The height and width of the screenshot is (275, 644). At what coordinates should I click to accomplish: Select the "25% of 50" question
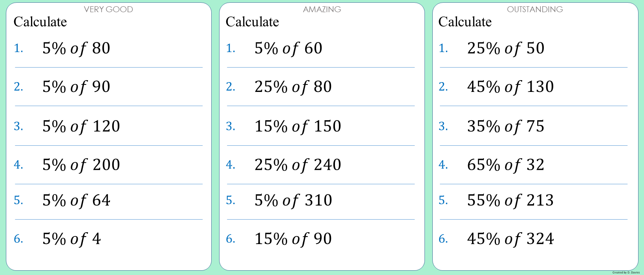coord(506,48)
